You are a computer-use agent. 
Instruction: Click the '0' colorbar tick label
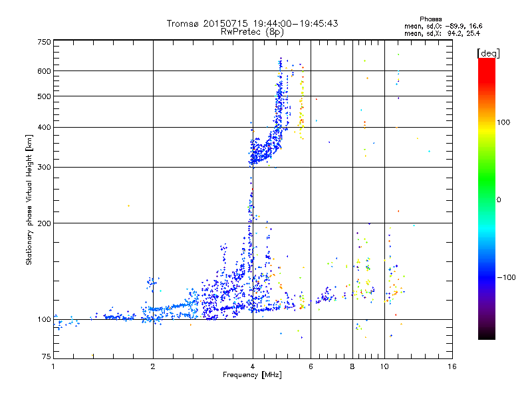click(x=498, y=200)
